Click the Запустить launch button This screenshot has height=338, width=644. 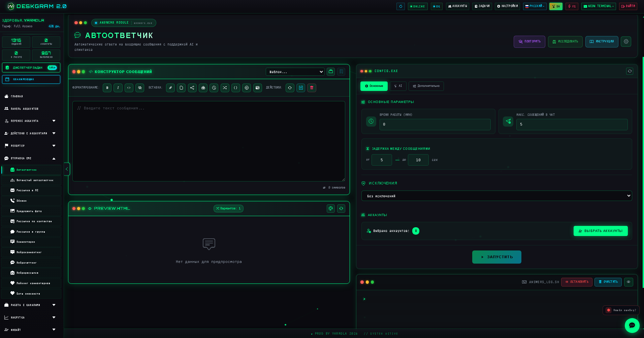496,257
